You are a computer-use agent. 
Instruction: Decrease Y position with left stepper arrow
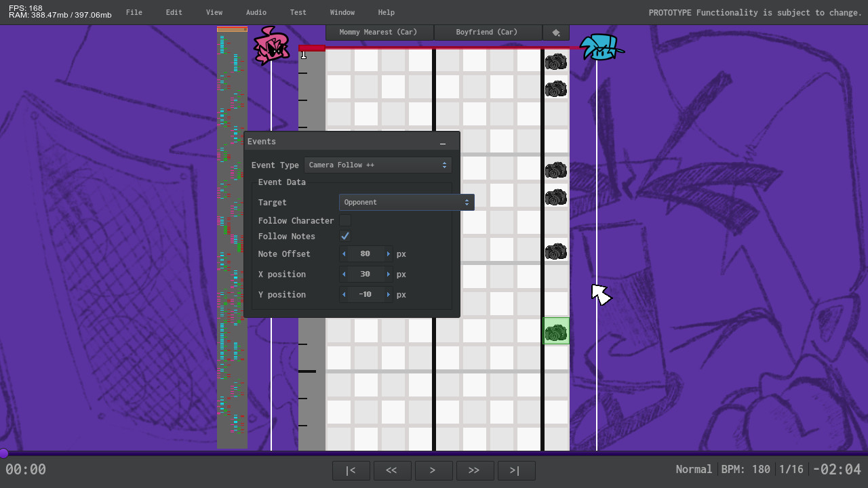(344, 294)
